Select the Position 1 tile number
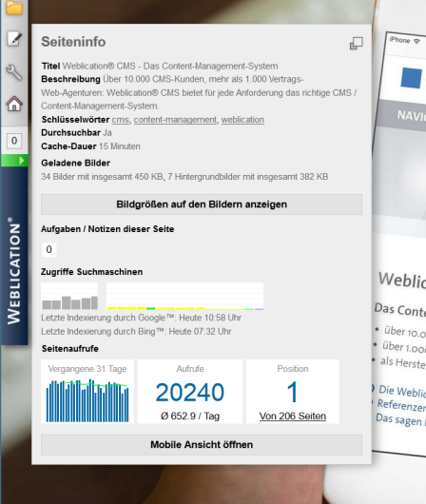 (x=293, y=392)
